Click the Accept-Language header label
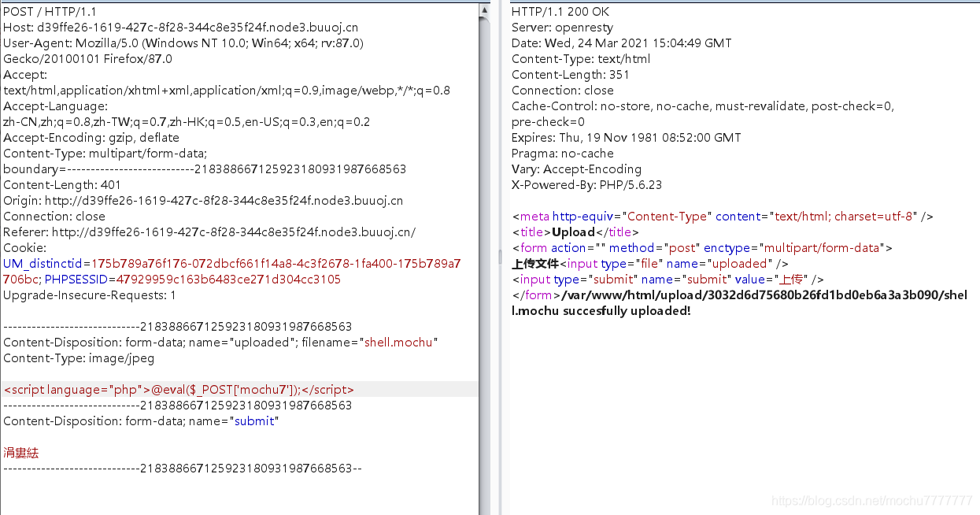Screen dimensions: 980x515 (55, 106)
